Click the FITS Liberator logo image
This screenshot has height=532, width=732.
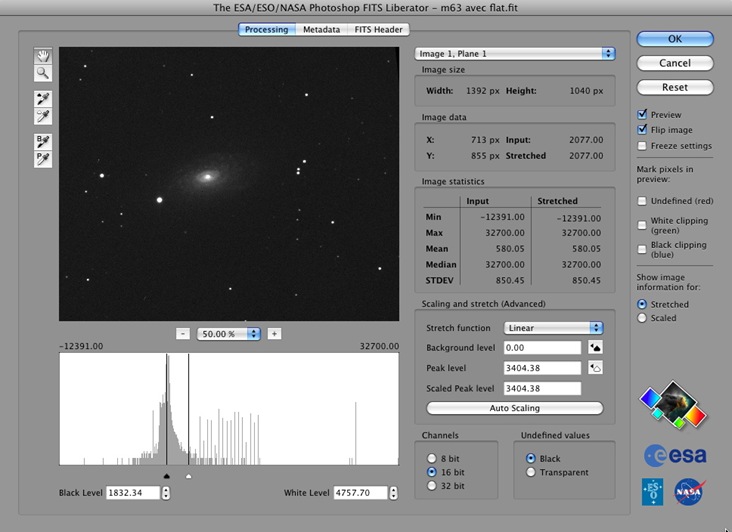point(673,405)
